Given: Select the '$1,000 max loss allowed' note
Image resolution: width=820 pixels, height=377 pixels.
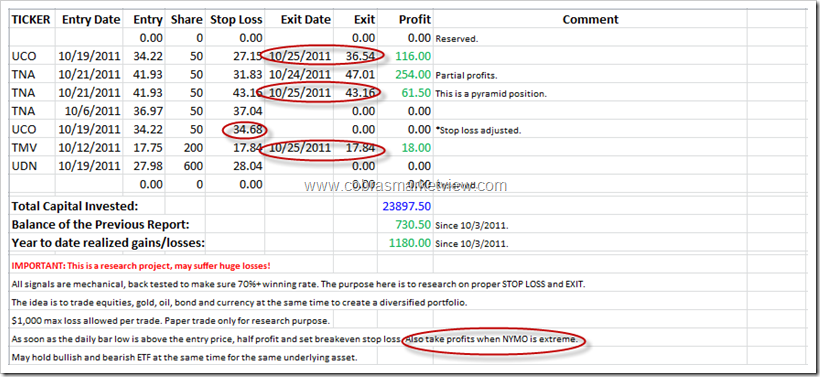Looking at the screenshot, I should tap(170, 321).
